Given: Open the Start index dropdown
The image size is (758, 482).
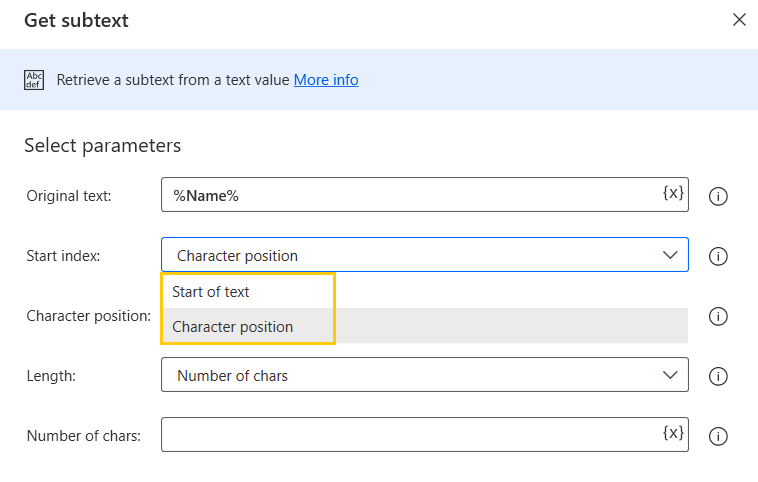Looking at the screenshot, I should (x=424, y=255).
